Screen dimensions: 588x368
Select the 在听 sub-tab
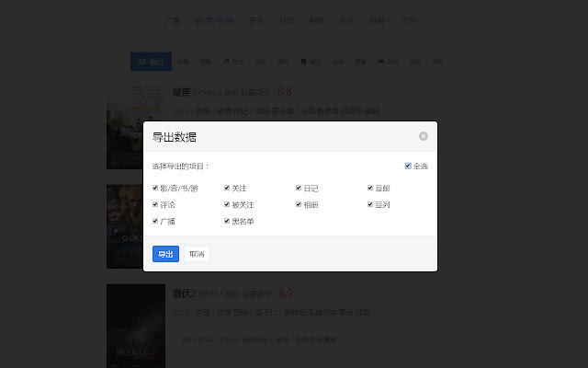(x=260, y=62)
